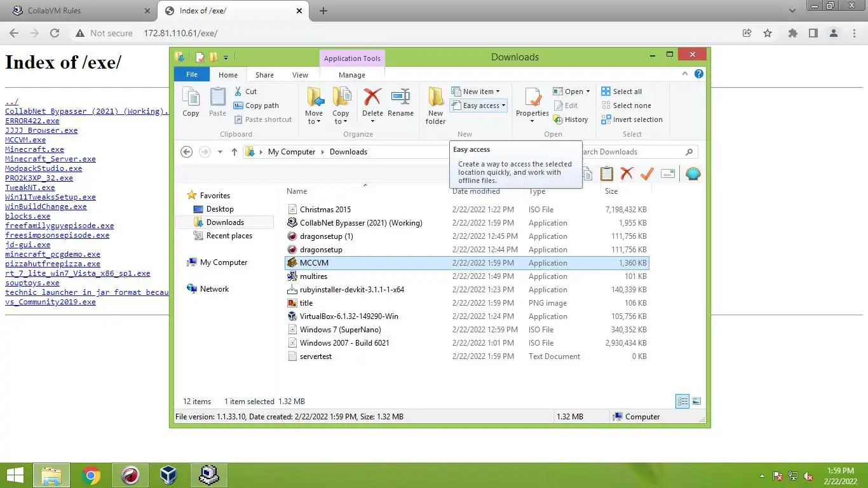Open recent locations dropdown beside Forward arrow
The height and width of the screenshot is (488, 868).
[x=220, y=152]
